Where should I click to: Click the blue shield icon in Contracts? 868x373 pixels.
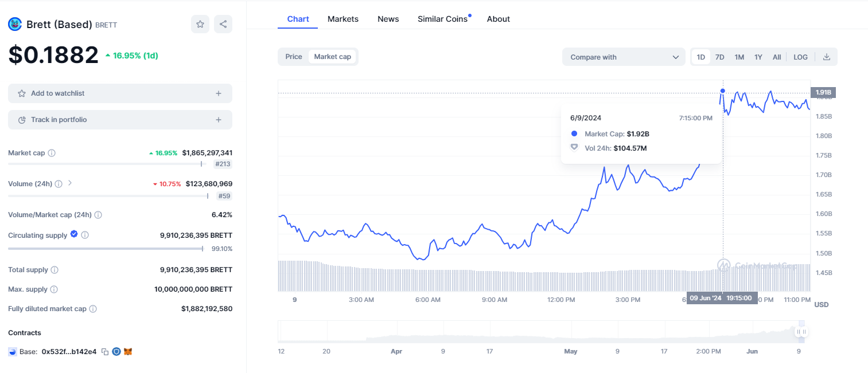click(x=116, y=352)
